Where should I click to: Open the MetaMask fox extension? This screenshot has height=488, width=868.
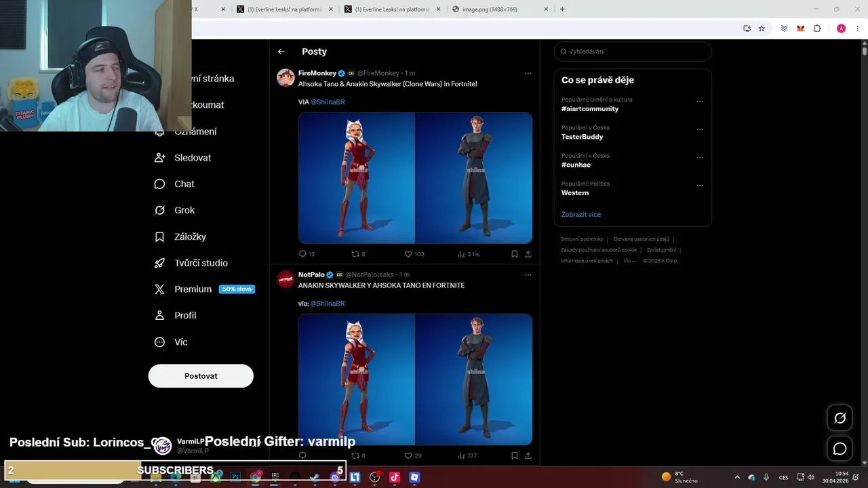pyautogui.click(x=801, y=28)
